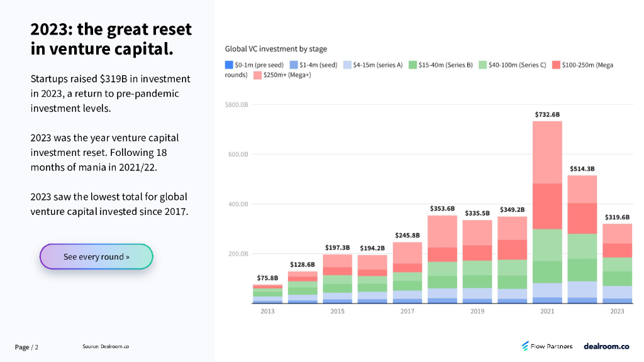Select the 2013 bar labeled $75.8B
644x362 pixels.
pos(267,294)
